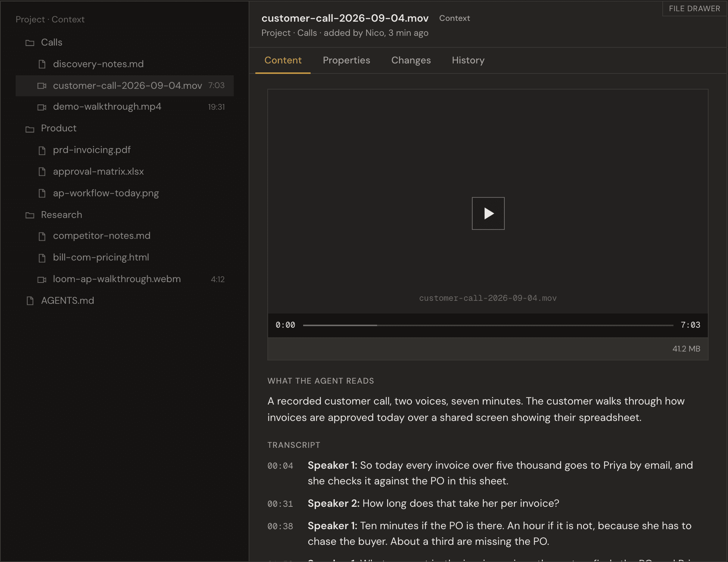This screenshot has height=562, width=728.
Task: Click video icon next to demo-walkthrough.mp4
Action: pyautogui.click(x=42, y=107)
